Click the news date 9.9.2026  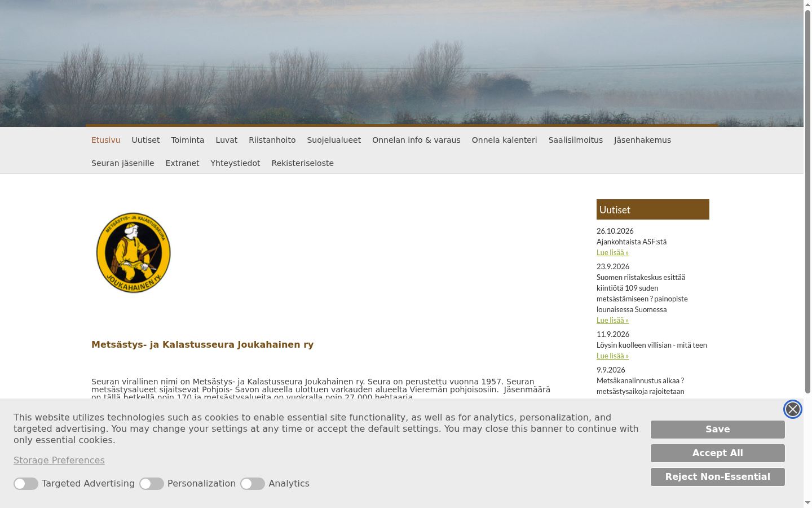[x=611, y=370]
